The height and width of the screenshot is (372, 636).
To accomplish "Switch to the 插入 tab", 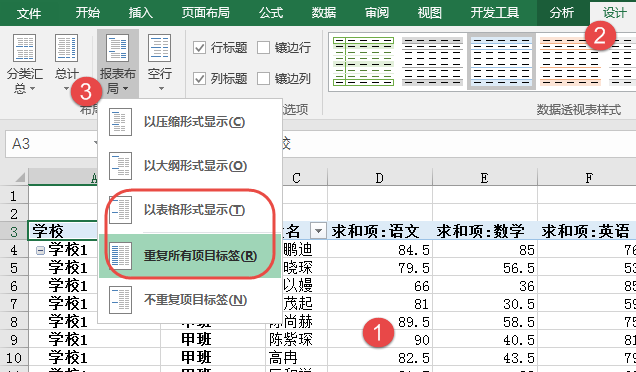I will pos(141,13).
